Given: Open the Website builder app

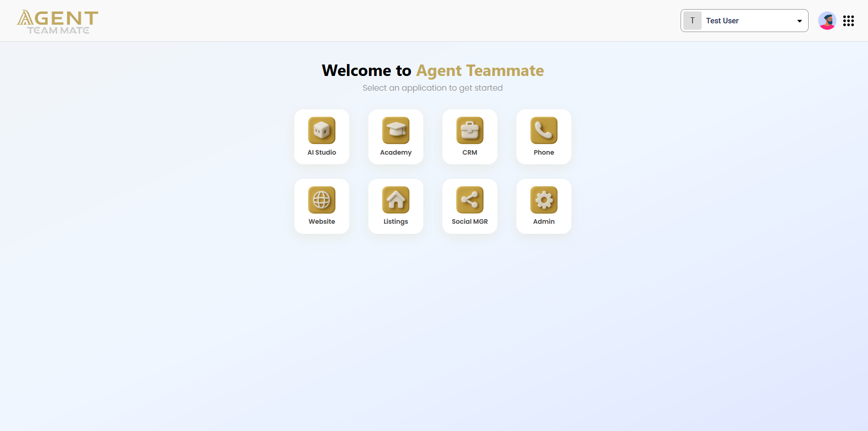Looking at the screenshot, I should (321, 206).
